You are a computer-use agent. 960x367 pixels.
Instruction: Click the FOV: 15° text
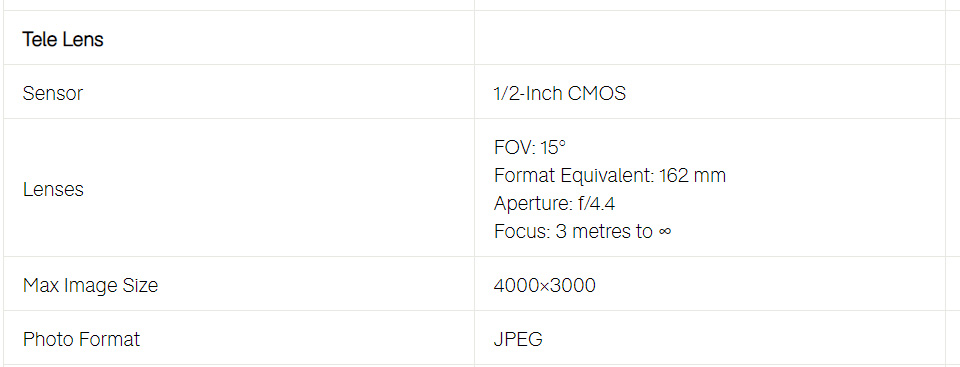coord(530,148)
